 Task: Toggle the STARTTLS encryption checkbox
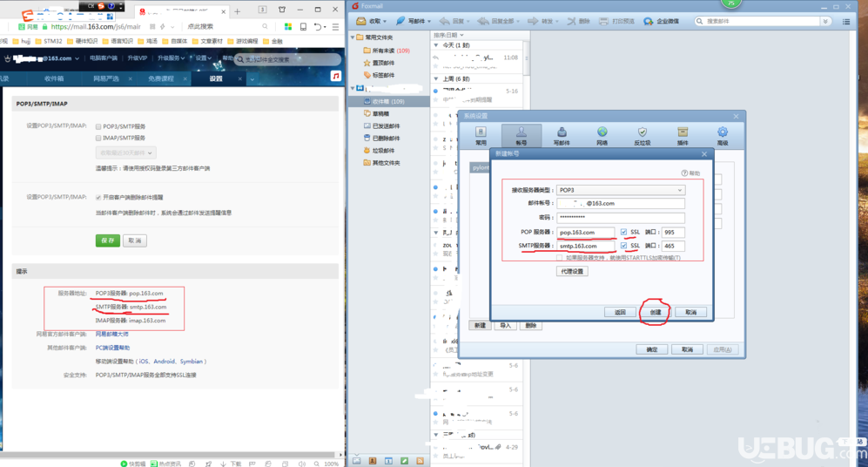559,258
